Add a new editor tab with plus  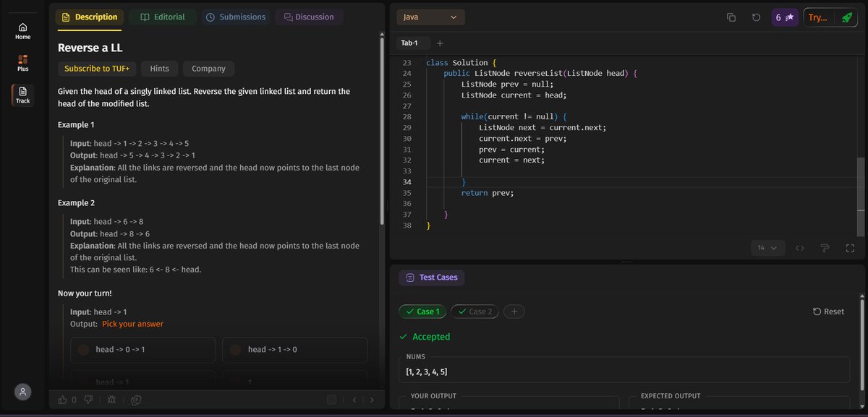440,43
